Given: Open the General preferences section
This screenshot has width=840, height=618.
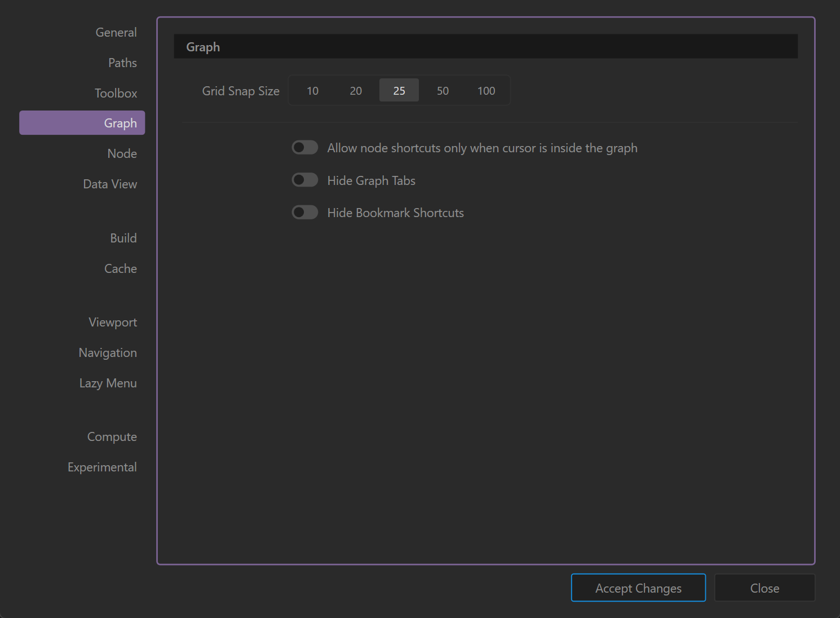Looking at the screenshot, I should click(116, 33).
